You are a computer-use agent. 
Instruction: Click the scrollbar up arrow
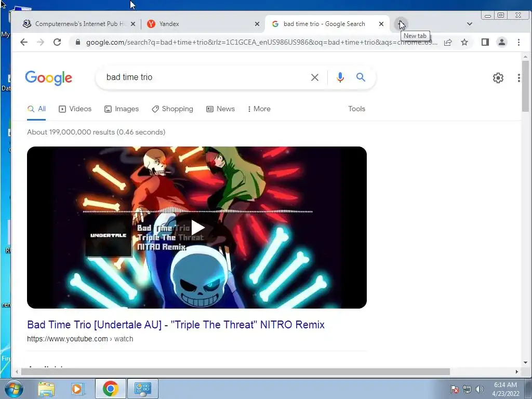coord(525,57)
